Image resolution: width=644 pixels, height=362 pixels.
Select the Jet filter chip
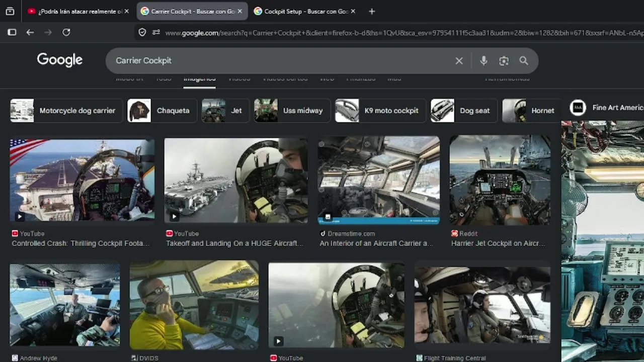pyautogui.click(x=225, y=111)
